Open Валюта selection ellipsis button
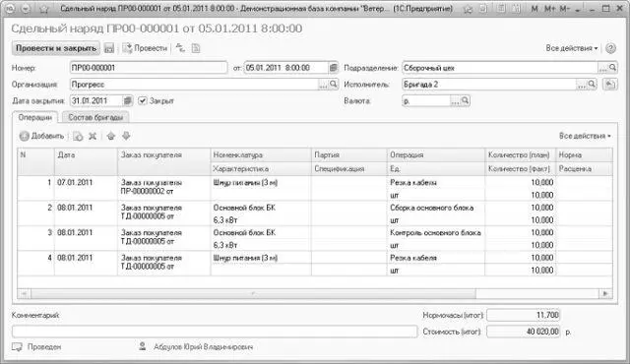The image size is (630, 364). point(455,101)
